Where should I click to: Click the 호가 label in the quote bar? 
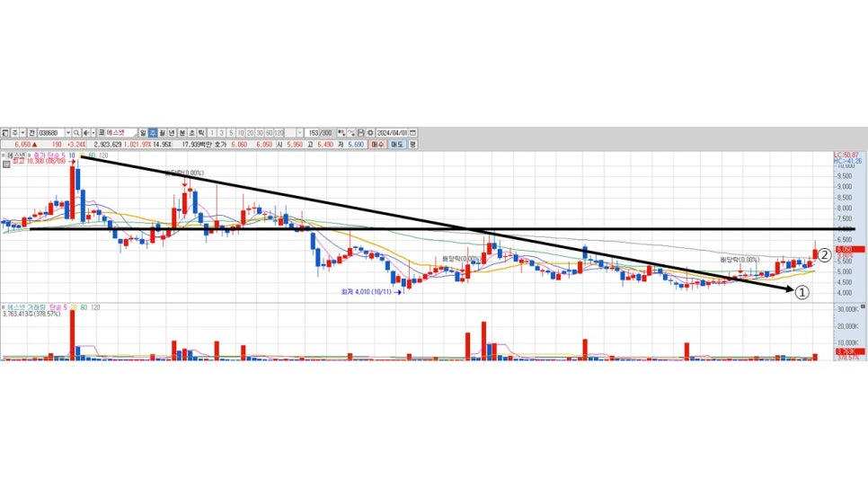220,145
